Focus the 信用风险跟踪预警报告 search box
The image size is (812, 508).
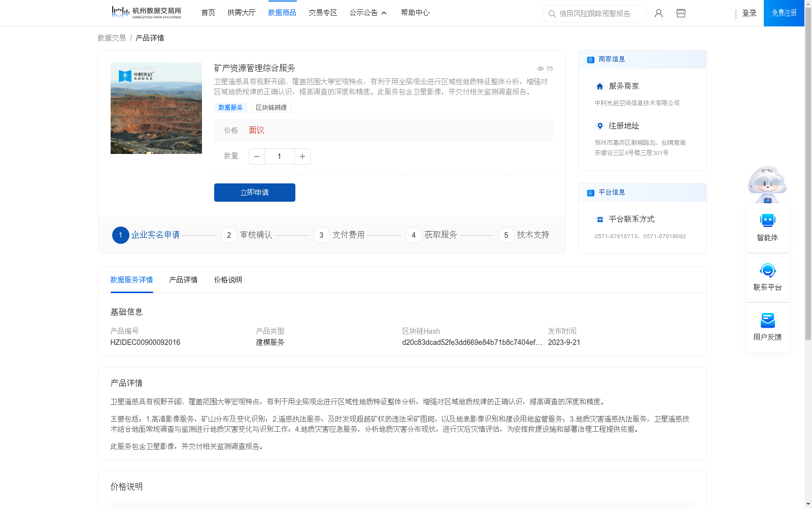pos(595,14)
